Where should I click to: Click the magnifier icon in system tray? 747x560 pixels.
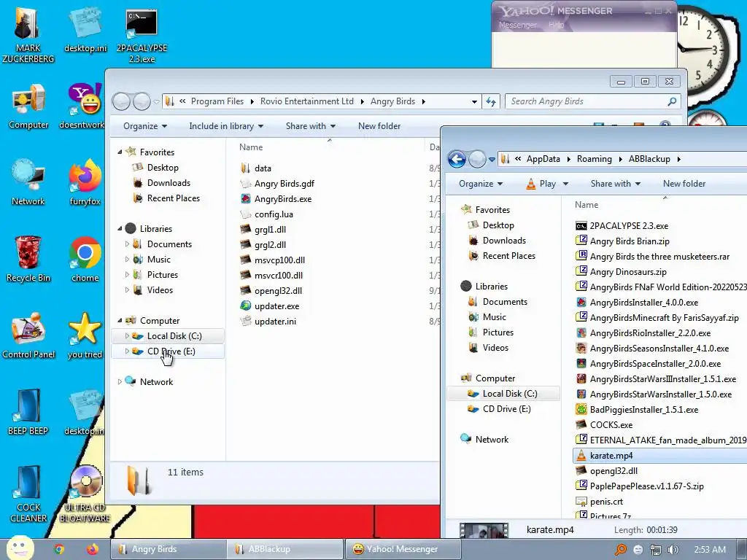[x=620, y=550]
